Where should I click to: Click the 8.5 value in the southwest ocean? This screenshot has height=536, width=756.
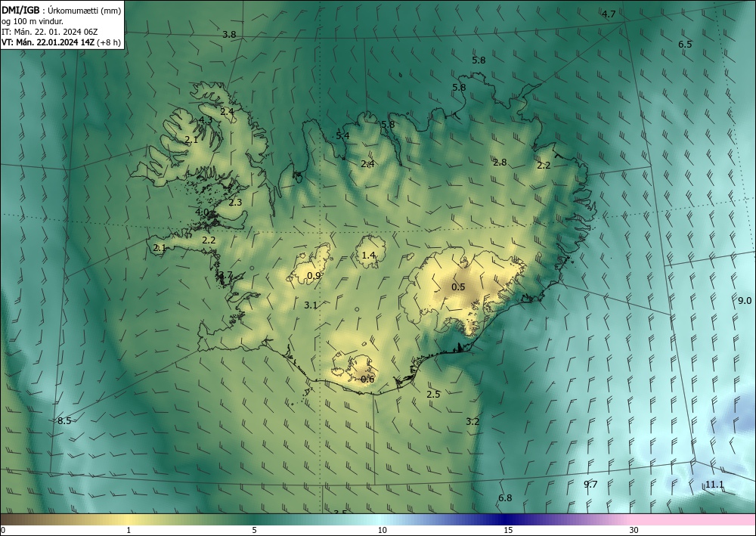point(64,421)
